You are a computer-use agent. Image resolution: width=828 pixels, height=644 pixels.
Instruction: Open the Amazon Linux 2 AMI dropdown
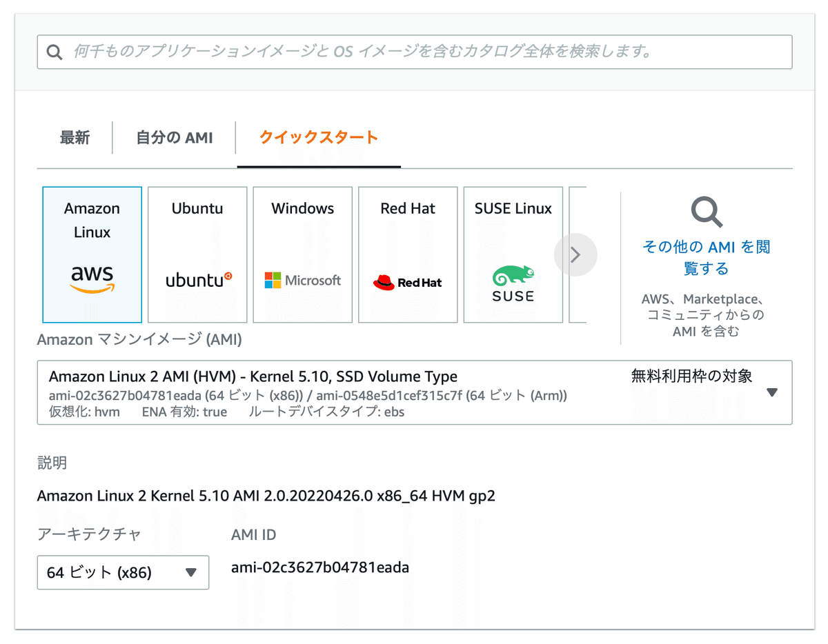pos(415,392)
